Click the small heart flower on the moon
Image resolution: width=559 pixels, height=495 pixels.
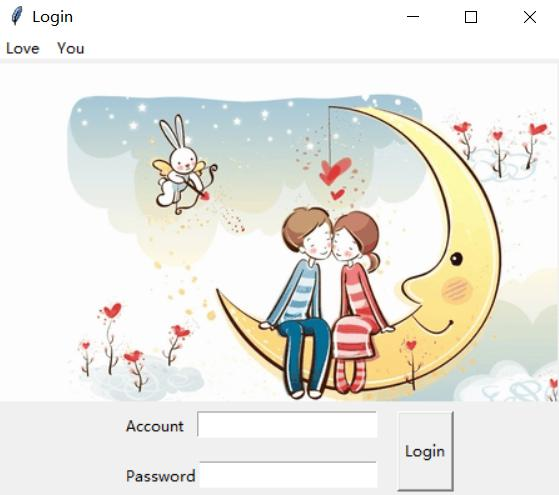click(x=411, y=362)
